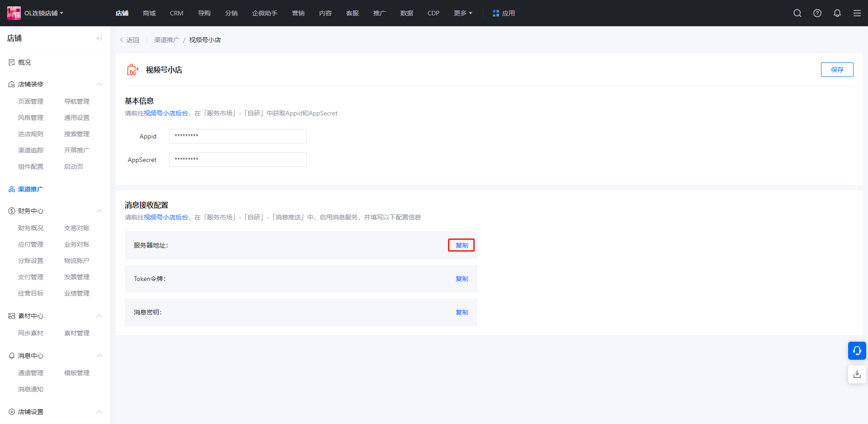Collapse the 素材中心 section chevron
This screenshot has width=868, height=424.
click(99, 316)
